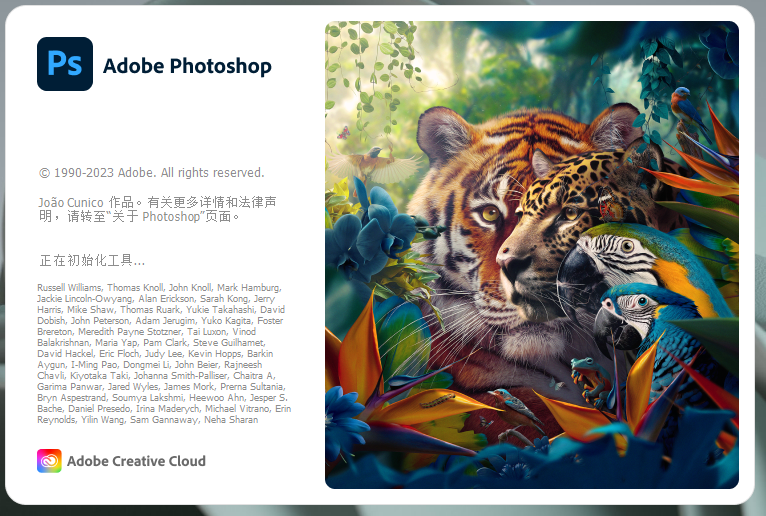Click Neha Sharan at the credits' end
Screen dimensions: 766x516
pyautogui.click(x=231, y=419)
